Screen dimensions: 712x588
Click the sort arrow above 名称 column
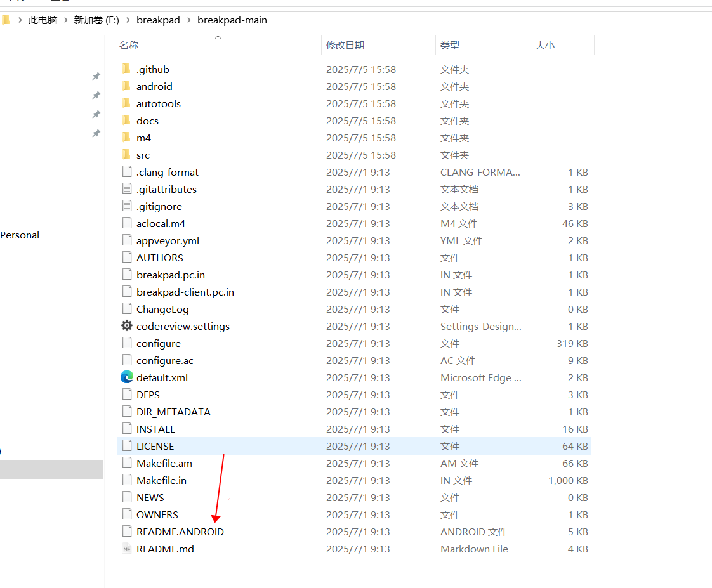tap(218, 37)
